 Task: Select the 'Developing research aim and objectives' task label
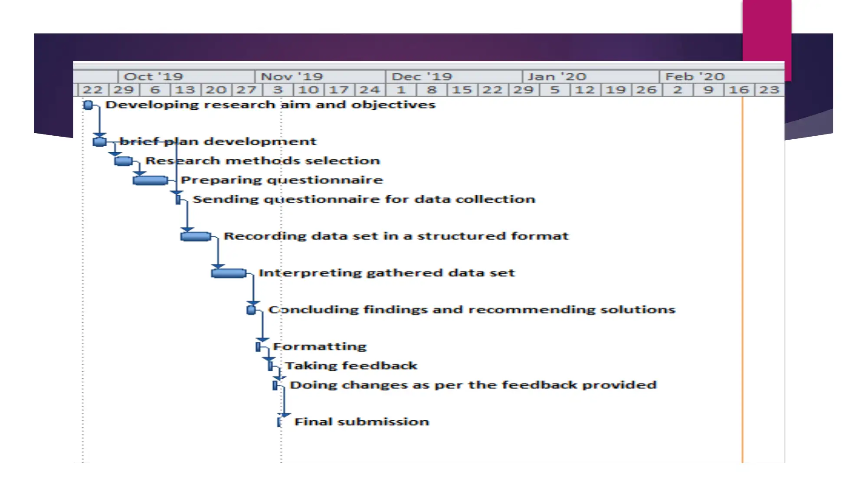270,105
